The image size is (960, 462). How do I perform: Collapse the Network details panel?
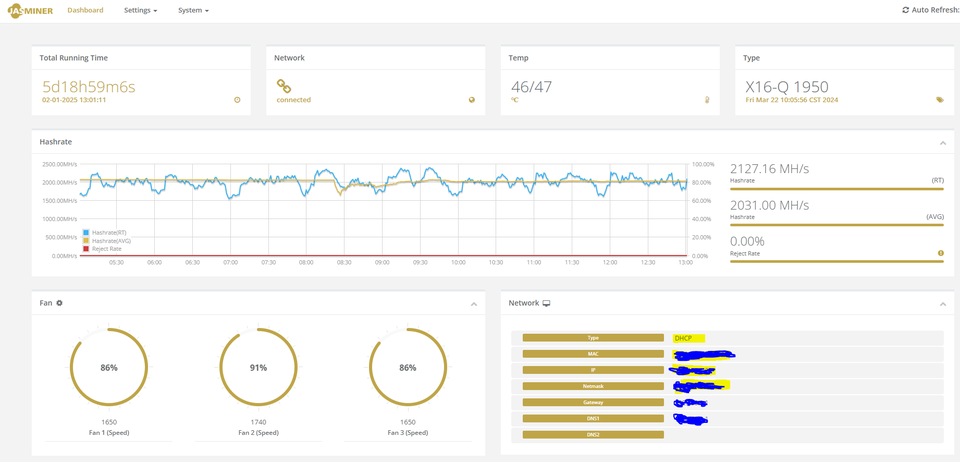tap(943, 304)
